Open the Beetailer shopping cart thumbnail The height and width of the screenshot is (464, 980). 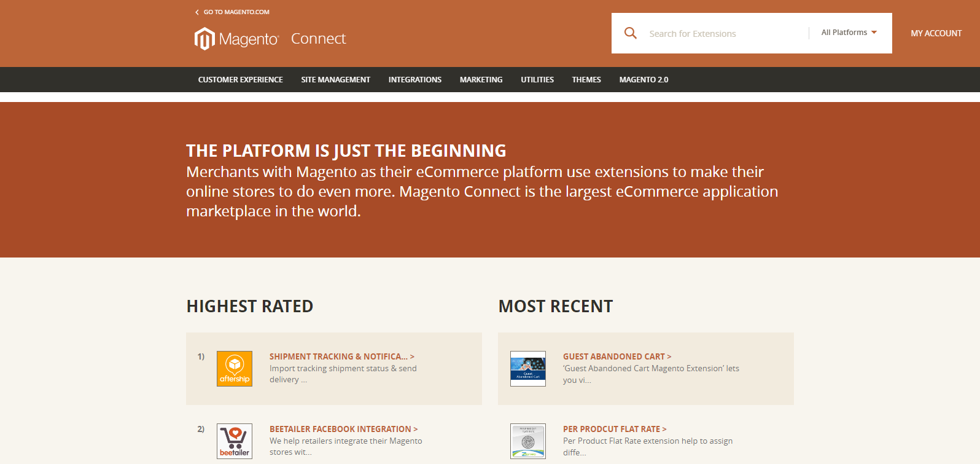point(235,441)
